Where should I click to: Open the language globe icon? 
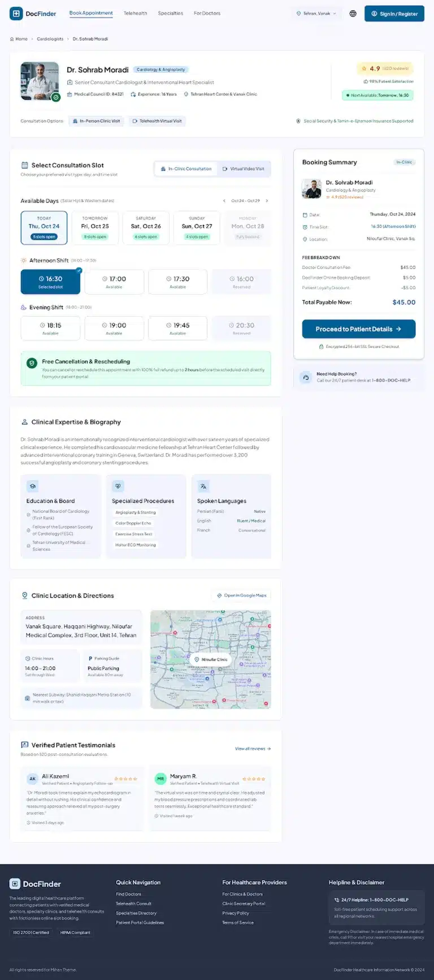click(353, 14)
